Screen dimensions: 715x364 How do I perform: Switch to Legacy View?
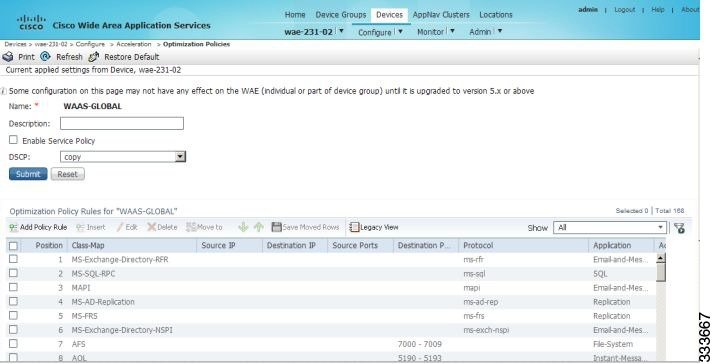[x=373, y=227]
